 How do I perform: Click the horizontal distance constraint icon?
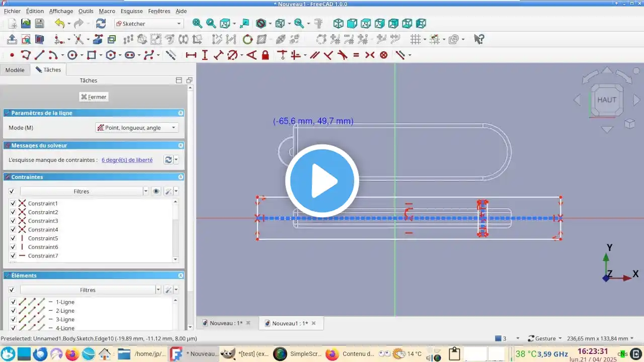191,55
